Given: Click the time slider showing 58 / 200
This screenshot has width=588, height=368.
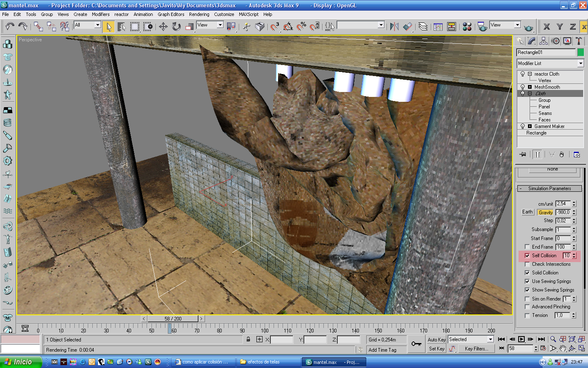Looking at the screenshot, I should tap(173, 319).
